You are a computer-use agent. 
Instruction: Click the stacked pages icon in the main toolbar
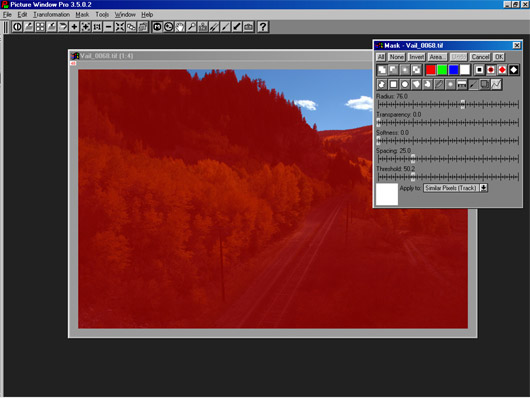pos(143,27)
